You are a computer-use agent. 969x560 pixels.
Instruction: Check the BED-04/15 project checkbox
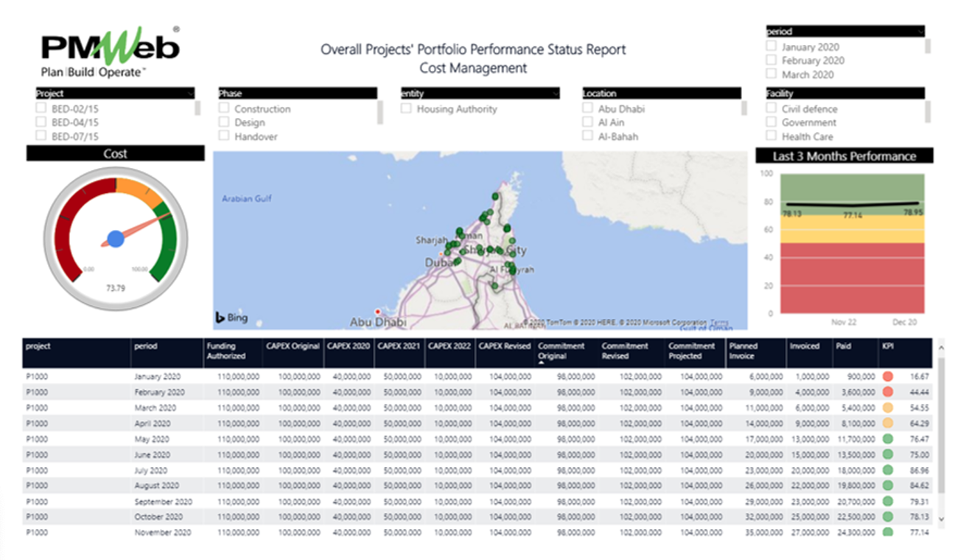[41, 122]
